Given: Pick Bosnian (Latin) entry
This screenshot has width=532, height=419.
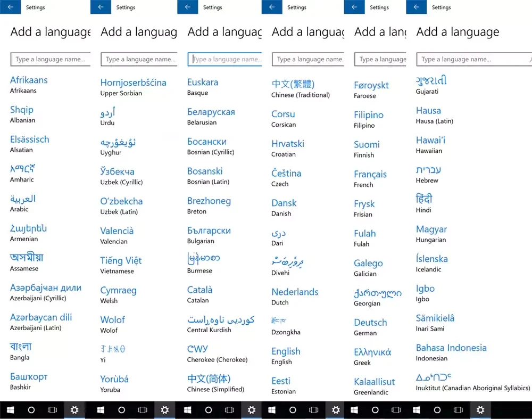Looking at the screenshot, I should click(x=209, y=176).
